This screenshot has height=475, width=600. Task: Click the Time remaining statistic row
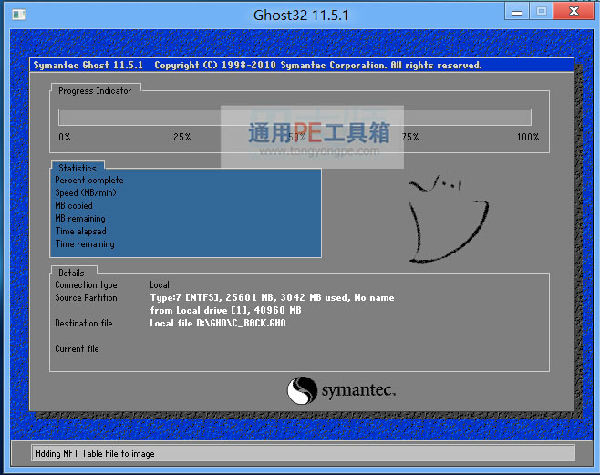tap(85, 244)
